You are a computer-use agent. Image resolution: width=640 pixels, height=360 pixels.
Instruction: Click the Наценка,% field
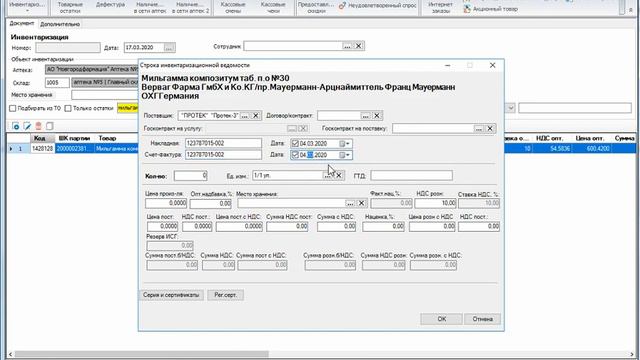click(383, 227)
